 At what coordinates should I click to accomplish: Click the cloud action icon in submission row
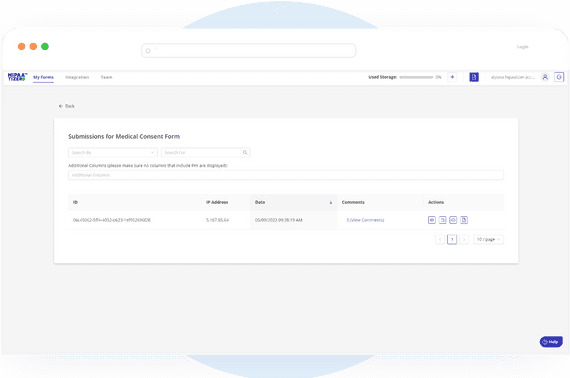tap(453, 220)
